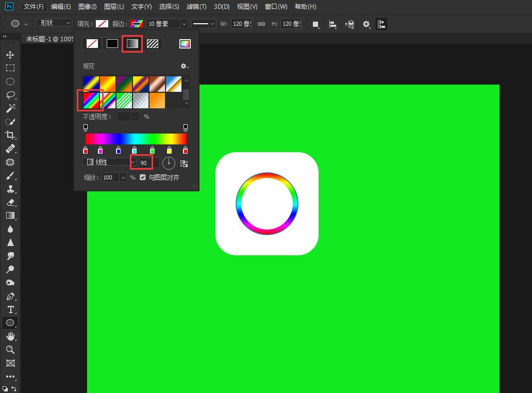Pick the Magic Wand tool
The width and height of the screenshot is (532, 393).
(10, 108)
